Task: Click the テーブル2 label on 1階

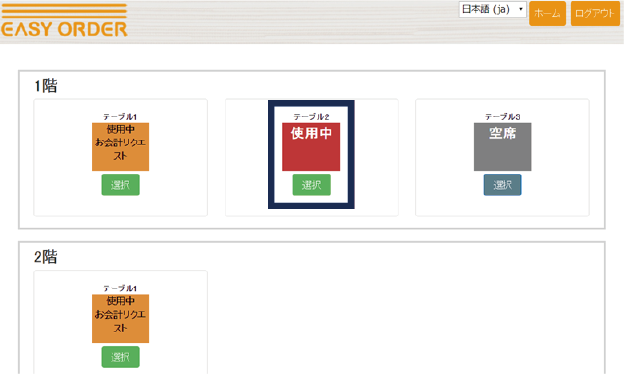Action: 311,117
